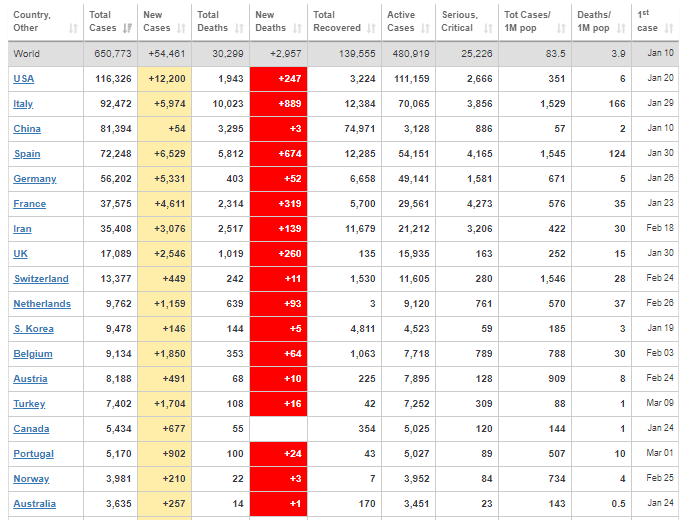
Task: Select Canada total deaths 55
Action: [x=238, y=429]
